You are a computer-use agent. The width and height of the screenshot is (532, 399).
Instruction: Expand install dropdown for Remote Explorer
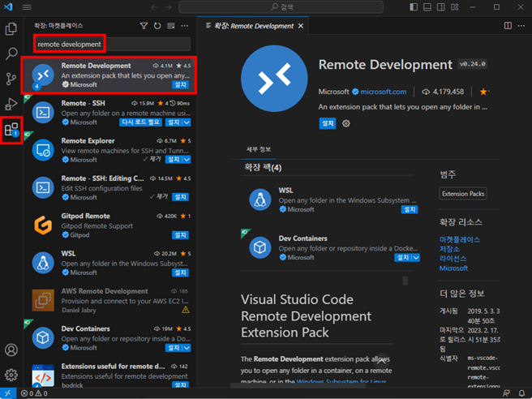point(187,160)
